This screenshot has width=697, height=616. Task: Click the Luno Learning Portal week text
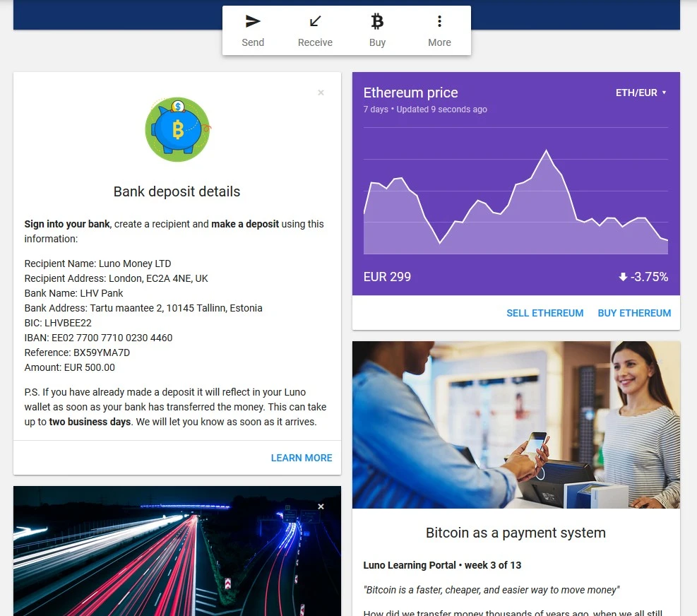[x=442, y=565]
